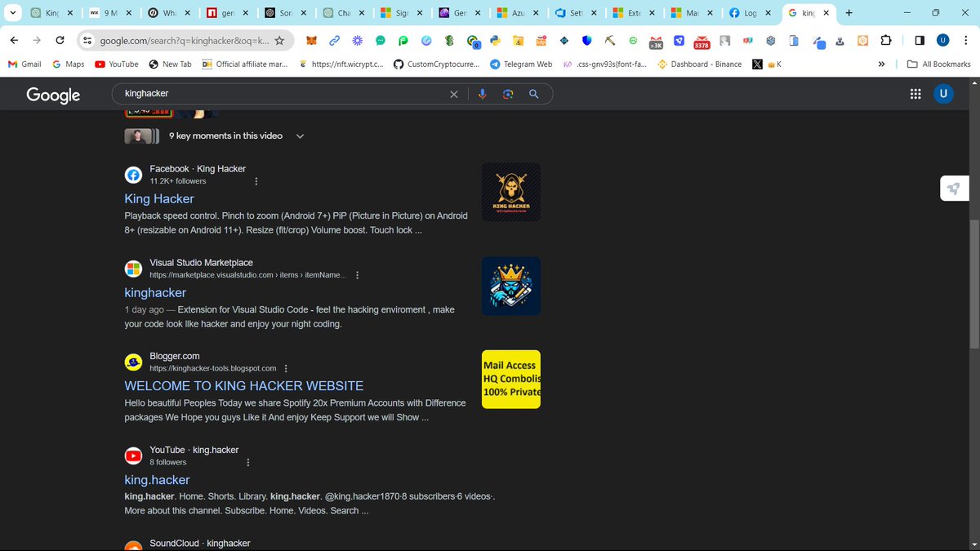Start a voice search with the microphone icon

pos(482,94)
